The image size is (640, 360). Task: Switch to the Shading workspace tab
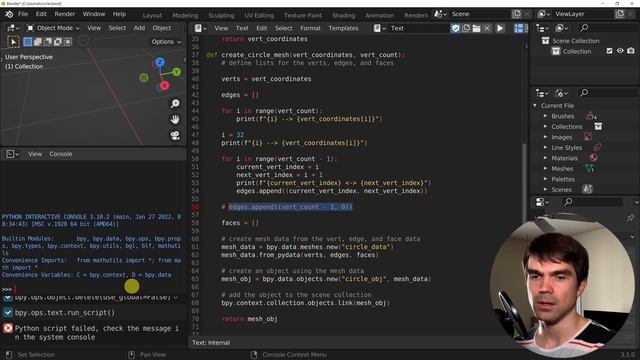[343, 15]
